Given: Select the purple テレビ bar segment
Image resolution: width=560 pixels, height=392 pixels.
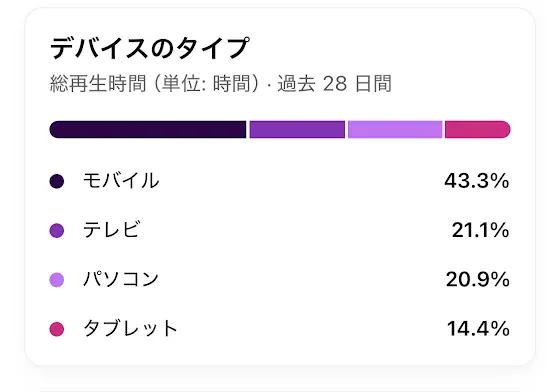Looking at the screenshot, I should click(x=297, y=129).
